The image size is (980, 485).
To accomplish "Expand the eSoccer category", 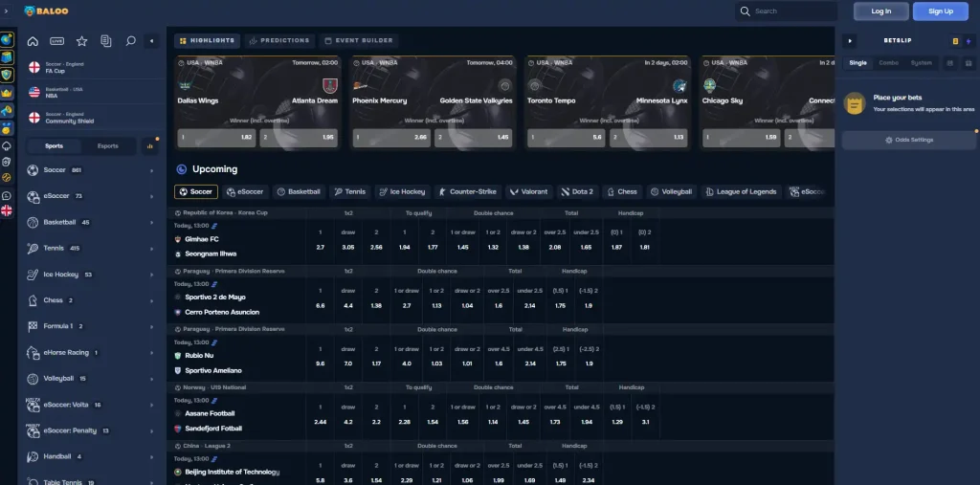I will click(x=91, y=196).
